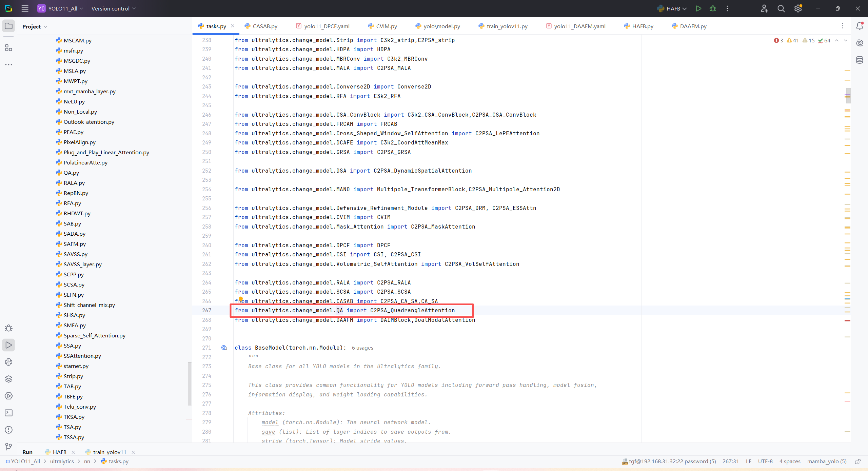This screenshot has height=471, width=868.
Task: Toggle the Project folder tool window
Action: pos(8,26)
